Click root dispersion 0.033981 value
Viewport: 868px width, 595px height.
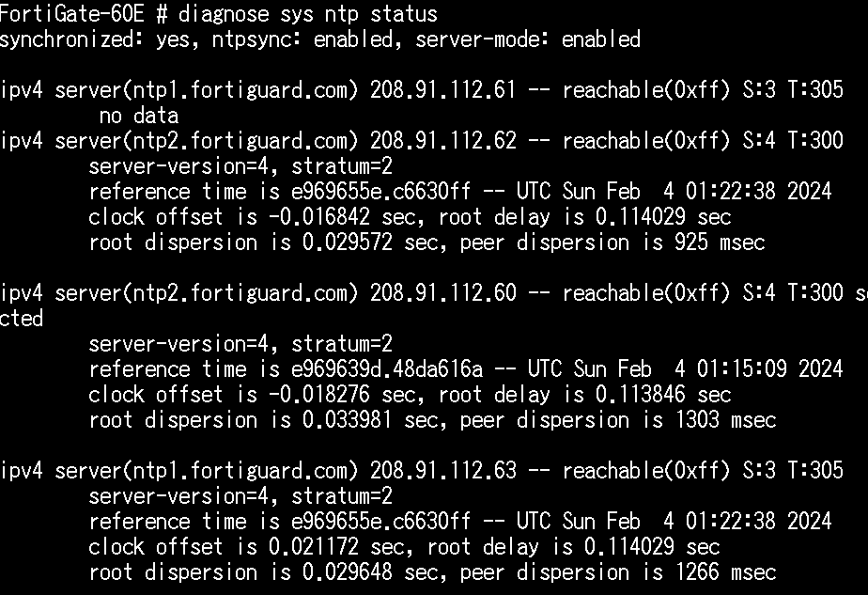347,420
